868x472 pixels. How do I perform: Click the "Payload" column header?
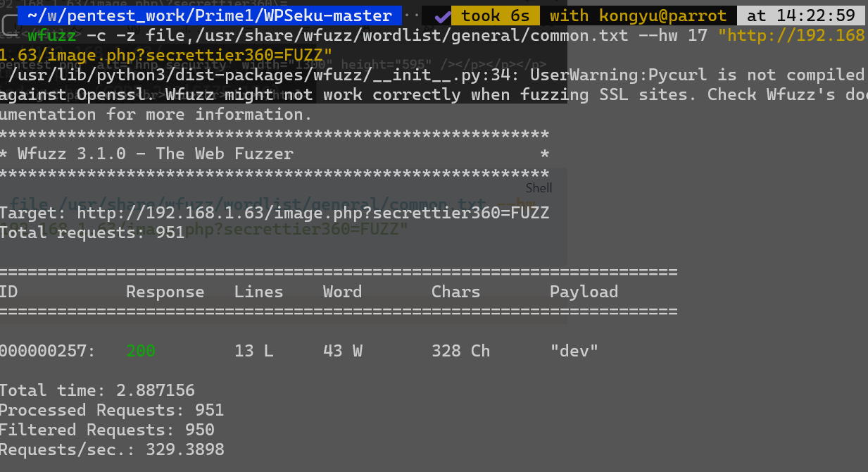[584, 292]
